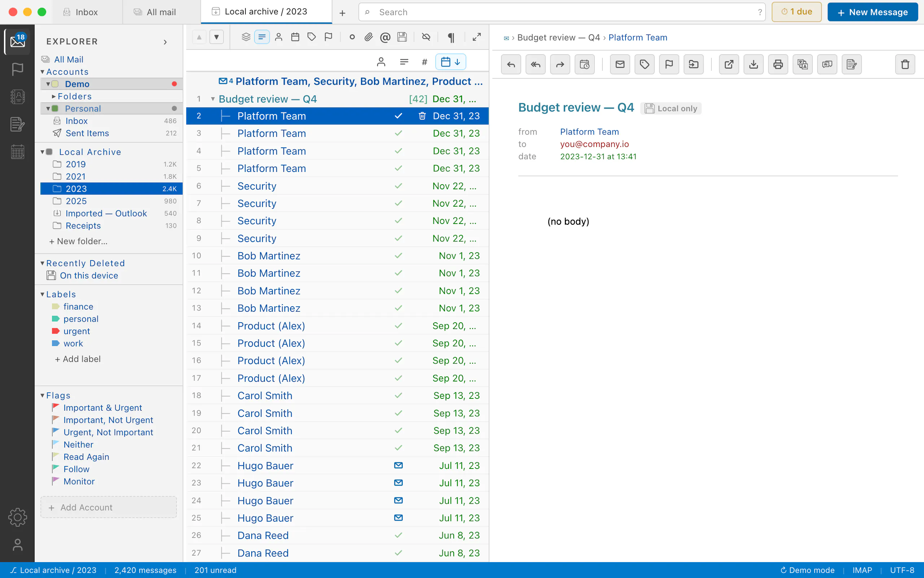The height and width of the screenshot is (578, 924).
Task: Collapse the Budget review — Q4 thread
Action: coord(213,99)
